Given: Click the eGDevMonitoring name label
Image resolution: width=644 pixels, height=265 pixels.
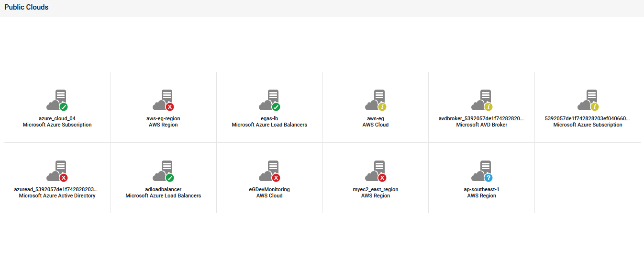Looking at the screenshot, I should tap(269, 189).
